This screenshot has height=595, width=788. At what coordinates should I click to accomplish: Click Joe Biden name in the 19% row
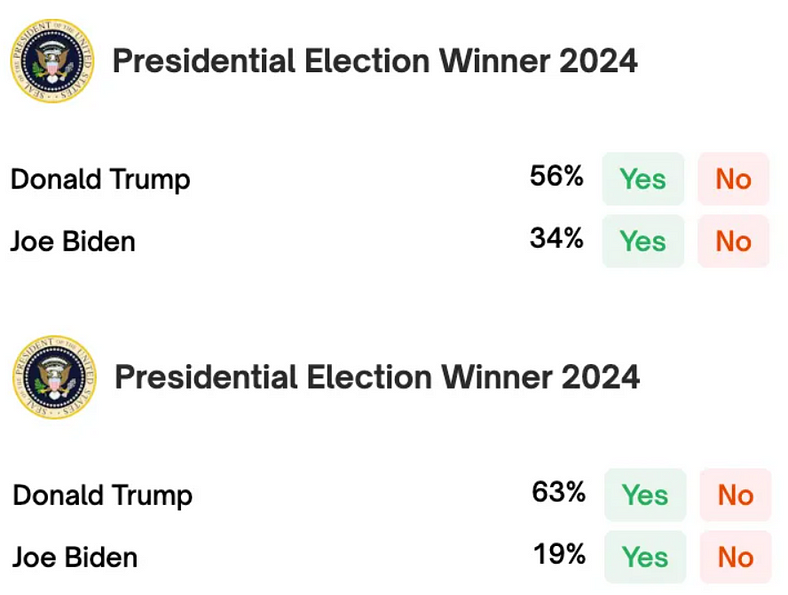coord(75,558)
